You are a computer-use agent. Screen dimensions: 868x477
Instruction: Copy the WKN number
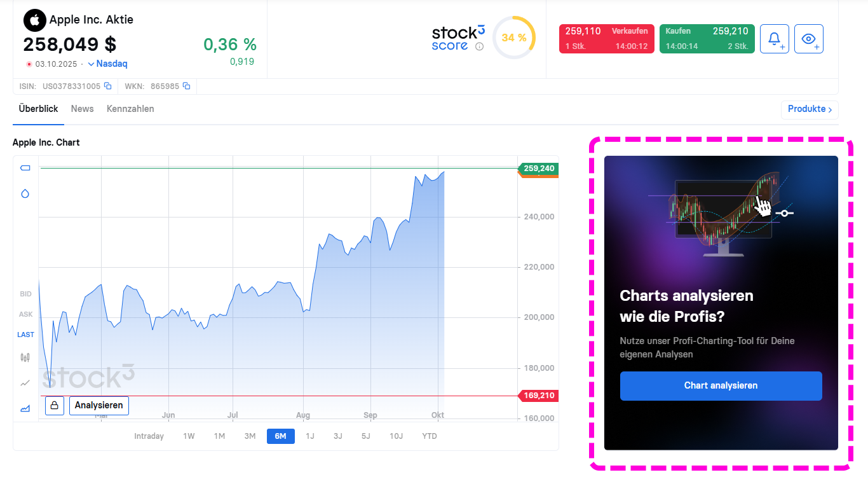pos(187,86)
